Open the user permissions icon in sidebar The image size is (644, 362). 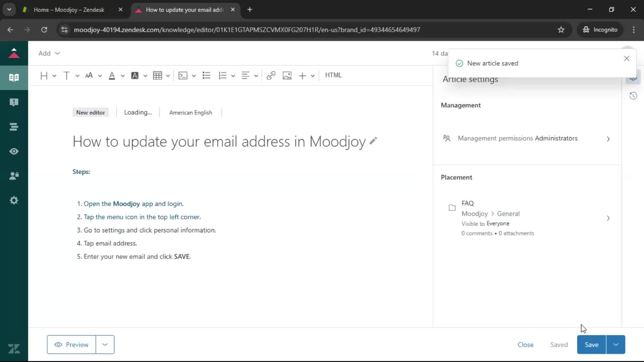pyautogui.click(x=14, y=176)
